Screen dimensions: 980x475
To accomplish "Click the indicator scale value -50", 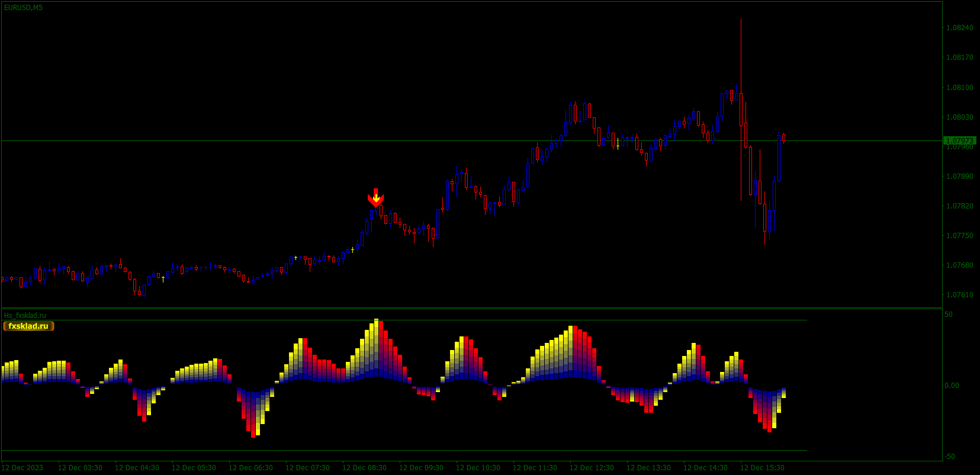I will (x=950, y=457).
